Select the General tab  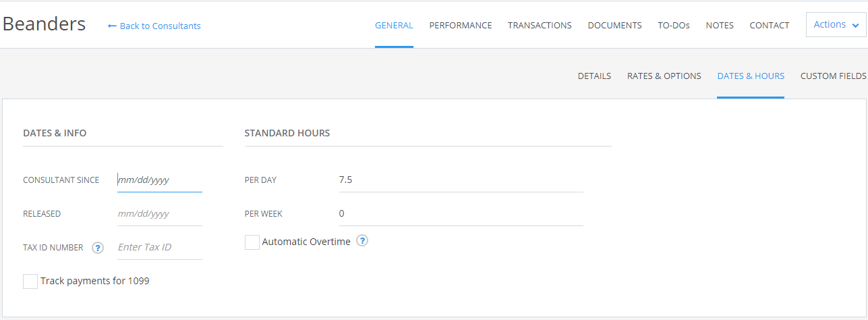tap(394, 26)
